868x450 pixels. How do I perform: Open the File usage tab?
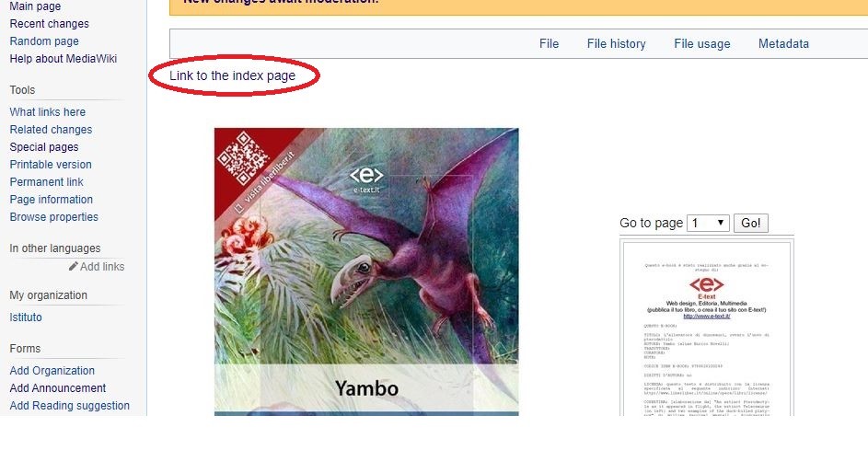(x=702, y=44)
